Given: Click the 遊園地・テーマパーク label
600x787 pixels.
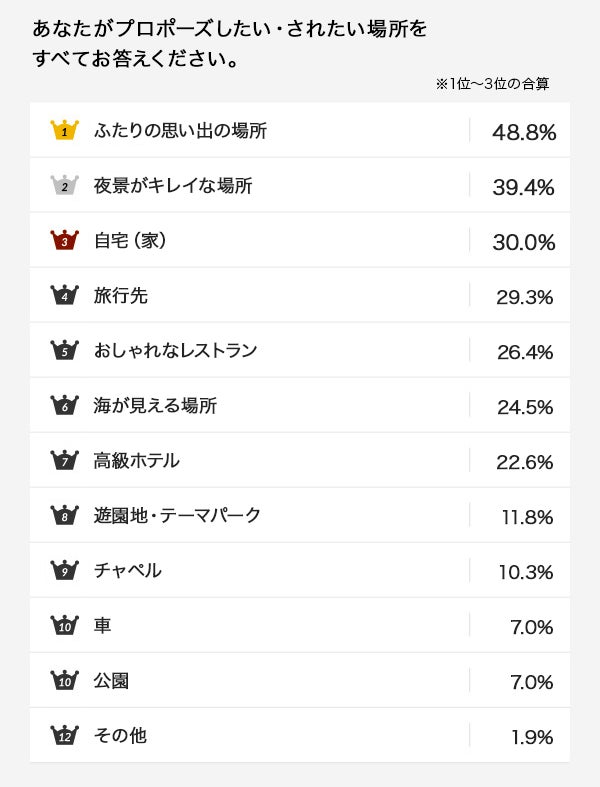Looking at the screenshot, I should (x=177, y=515).
